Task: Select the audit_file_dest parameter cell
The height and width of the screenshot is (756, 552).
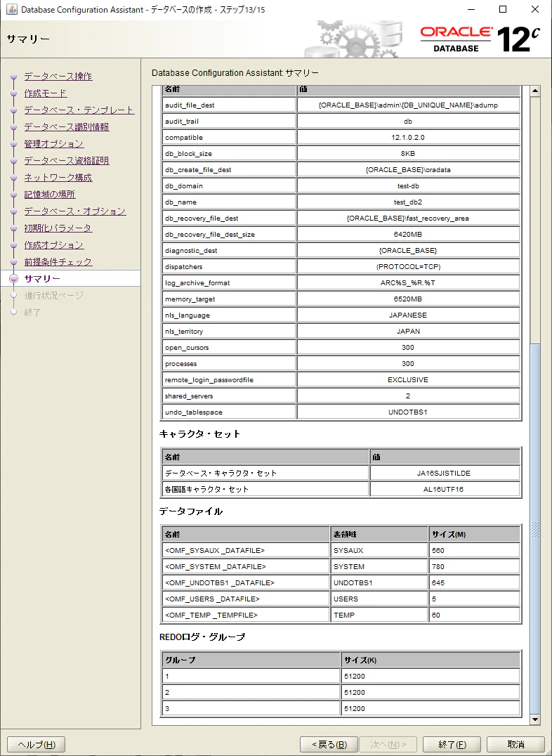Action: (229, 105)
